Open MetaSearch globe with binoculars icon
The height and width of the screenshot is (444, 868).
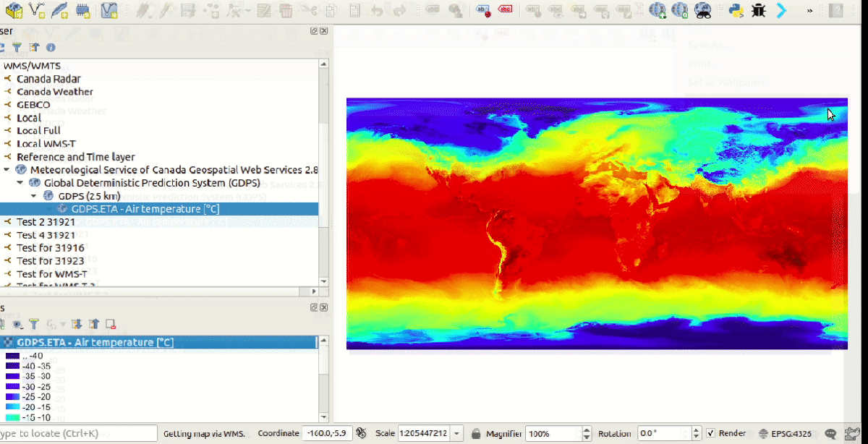coord(703,10)
